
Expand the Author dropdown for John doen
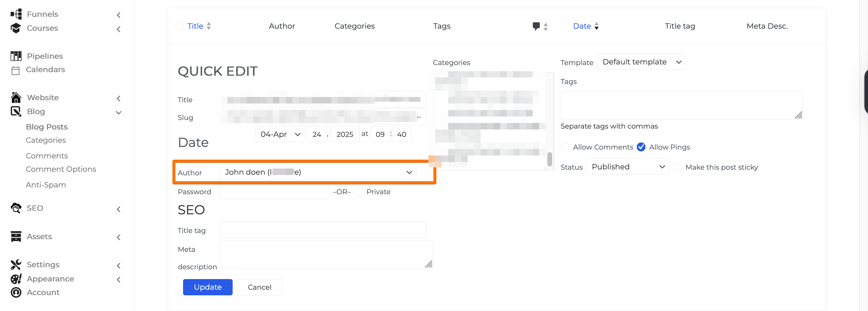click(409, 172)
